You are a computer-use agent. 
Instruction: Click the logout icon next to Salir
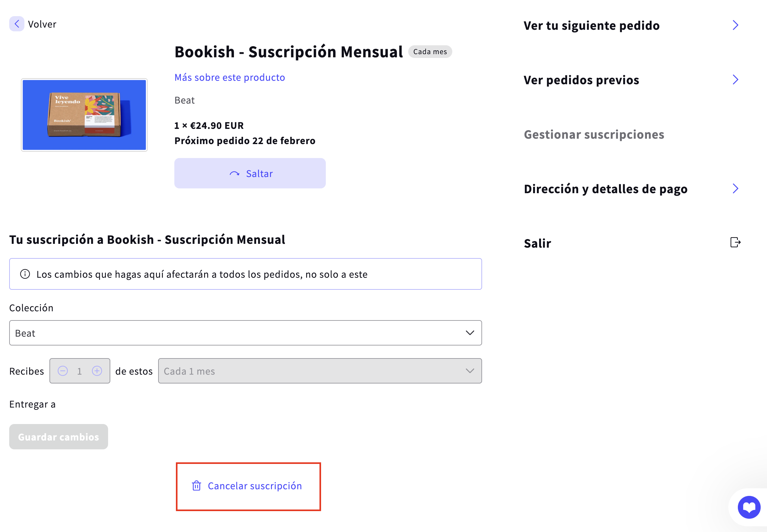(x=735, y=242)
